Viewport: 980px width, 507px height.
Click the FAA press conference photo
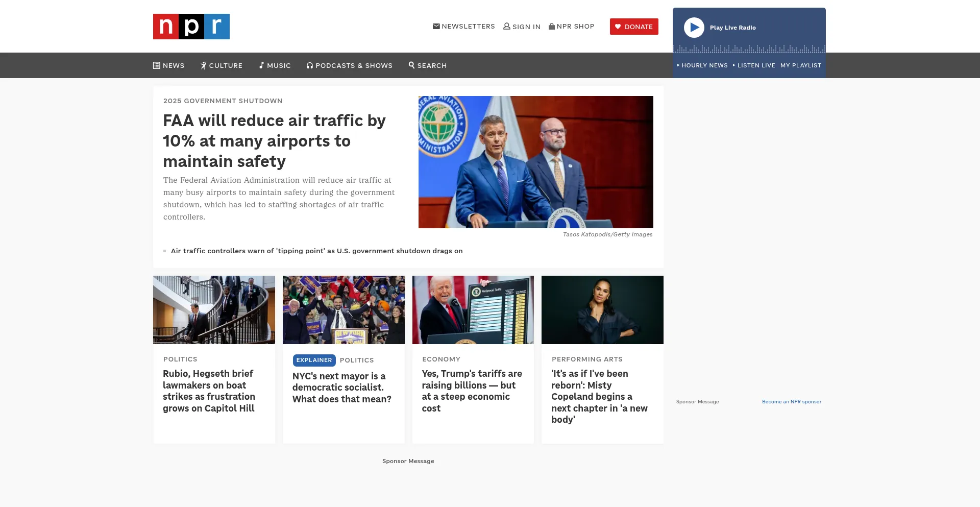coord(535,162)
